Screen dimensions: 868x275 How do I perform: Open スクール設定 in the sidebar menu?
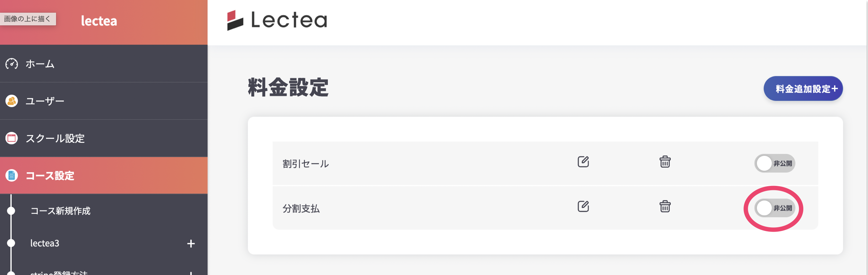point(55,138)
